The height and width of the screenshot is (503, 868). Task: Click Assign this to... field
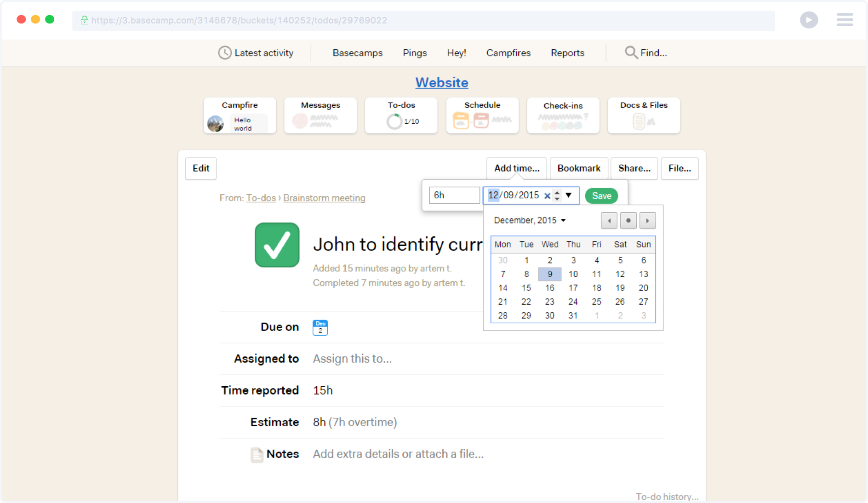pyautogui.click(x=353, y=359)
